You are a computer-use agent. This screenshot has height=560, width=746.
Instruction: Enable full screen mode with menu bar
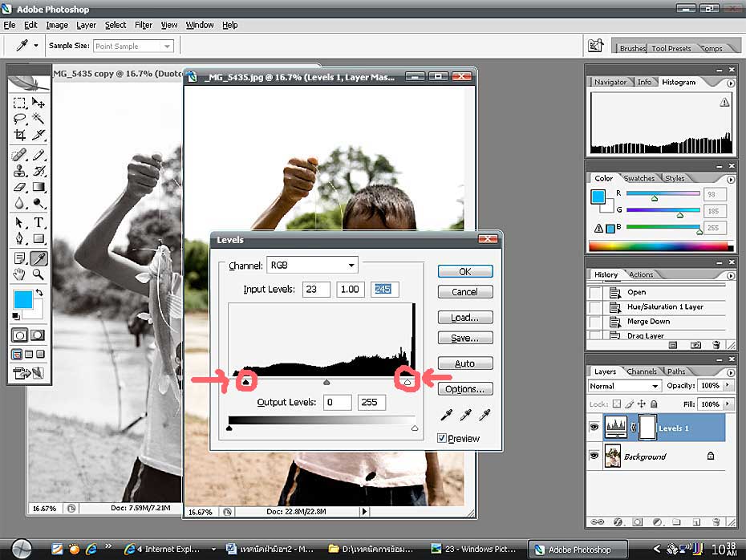click(29, 354)
